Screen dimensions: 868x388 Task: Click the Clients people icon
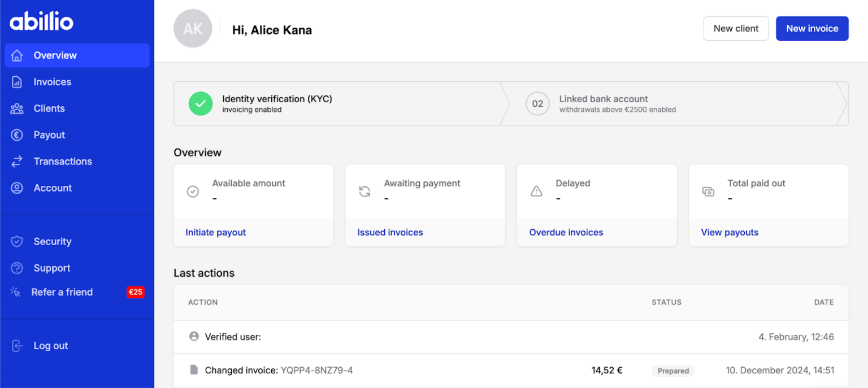pyautogui.click(x=17, y=108)
